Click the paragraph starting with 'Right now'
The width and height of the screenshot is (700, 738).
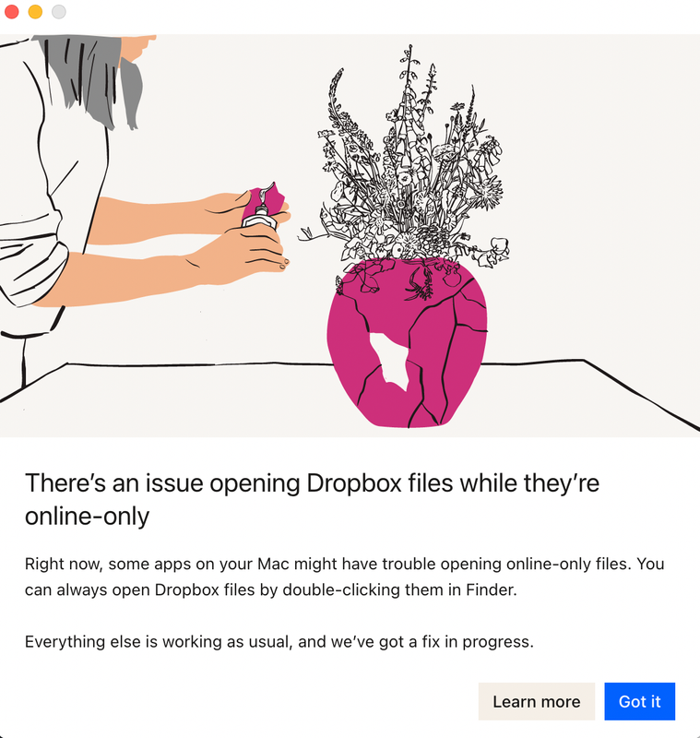tap(344, 577)
